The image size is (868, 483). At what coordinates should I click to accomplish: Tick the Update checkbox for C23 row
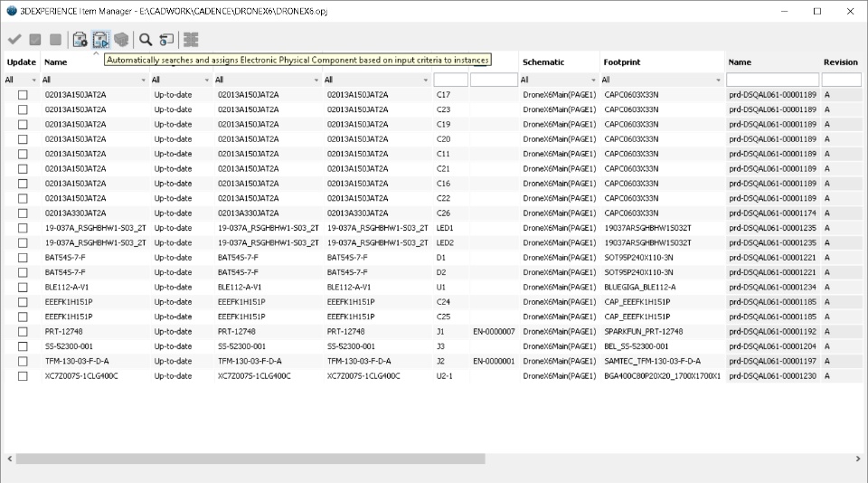point(23,109)
